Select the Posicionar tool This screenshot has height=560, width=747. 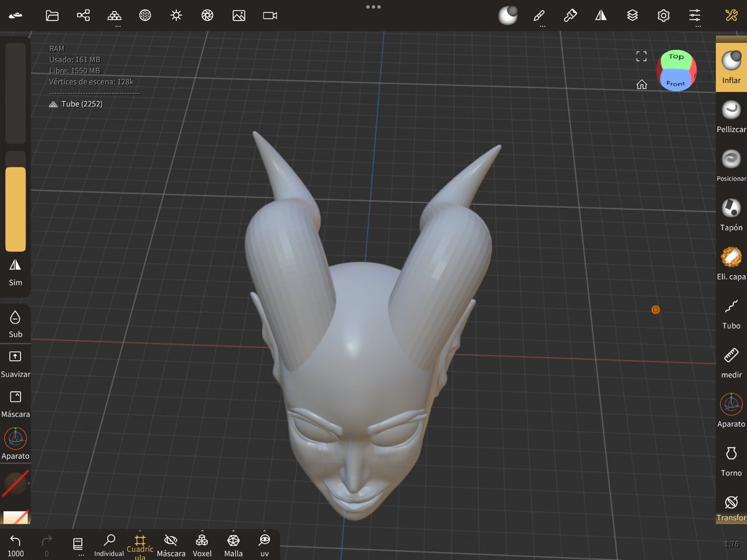tap(731, 166)
